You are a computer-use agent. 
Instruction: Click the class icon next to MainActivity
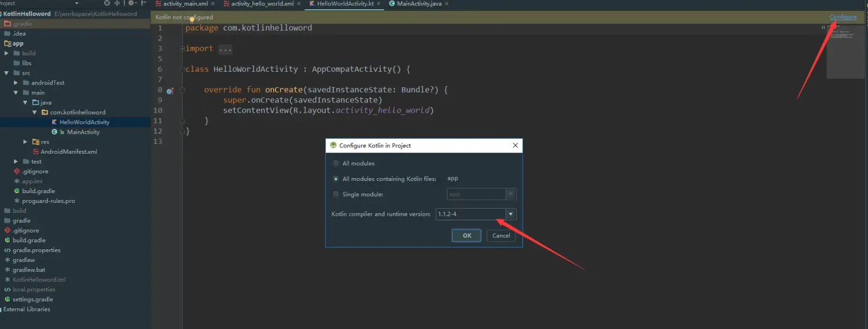[x=54, y=132]
